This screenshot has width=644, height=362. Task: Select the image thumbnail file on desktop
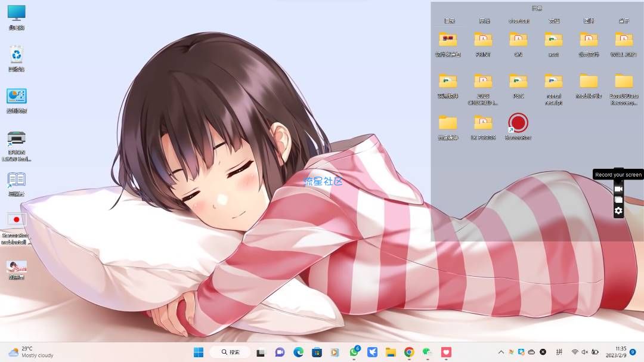[x=17, y=270]
